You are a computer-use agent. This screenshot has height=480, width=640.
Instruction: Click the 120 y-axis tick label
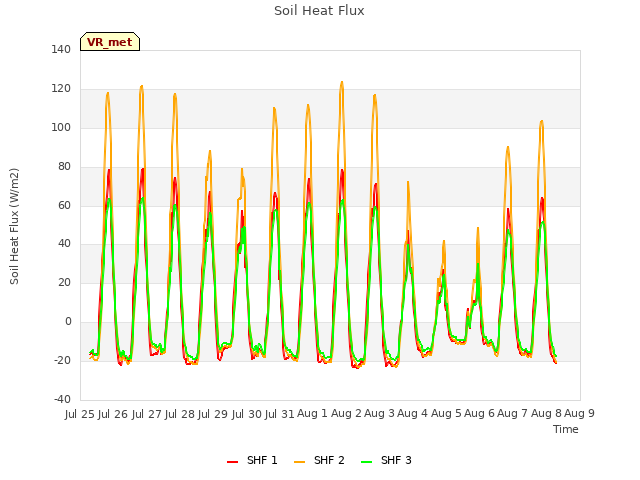coord(61,89)
